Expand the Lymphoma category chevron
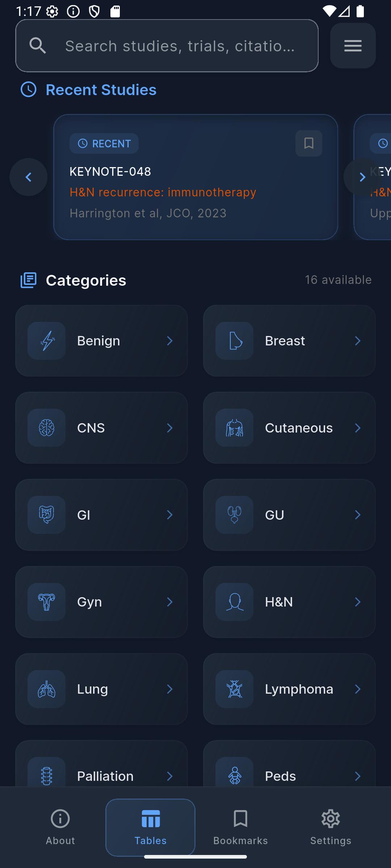Viewport: 391px width, 868px height. pyautogui.click(x=357, y=689)
